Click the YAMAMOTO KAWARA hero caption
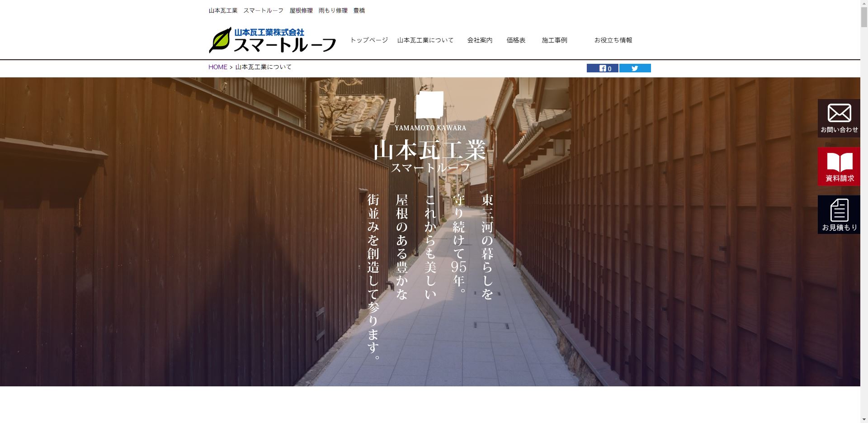Screen dimensions: 868x423 tap(430, 128)
